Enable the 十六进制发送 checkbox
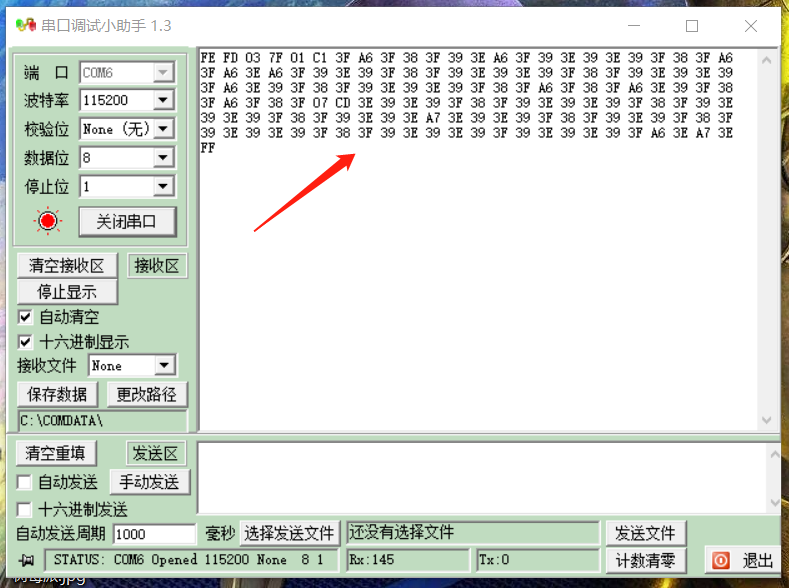The image size is (789, 588). point(24,510)
